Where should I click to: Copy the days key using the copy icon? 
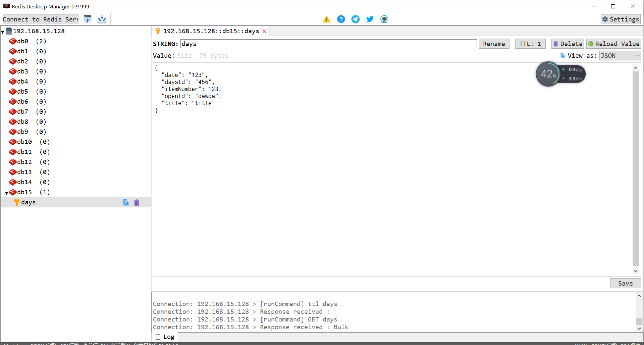(x=126, y=202)
